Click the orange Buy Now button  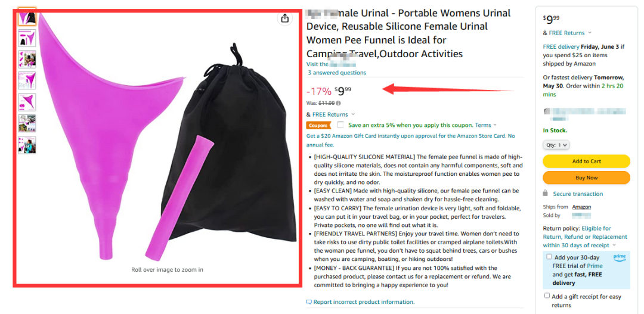(586, 178)
